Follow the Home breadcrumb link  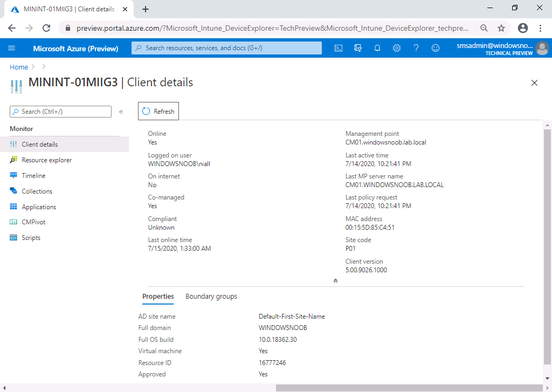pos(19,67)
